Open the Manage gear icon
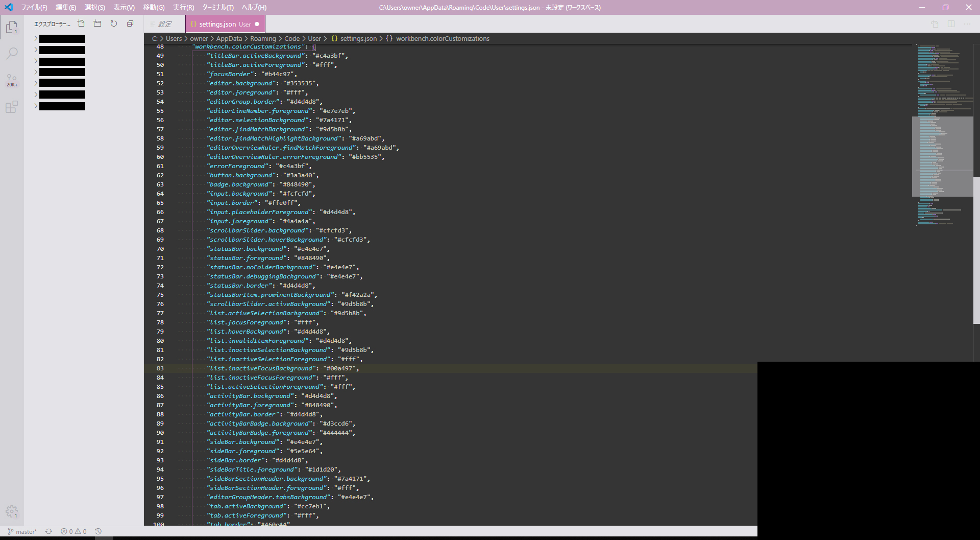Screen dimensions: 980x540 tap(12, 512)
